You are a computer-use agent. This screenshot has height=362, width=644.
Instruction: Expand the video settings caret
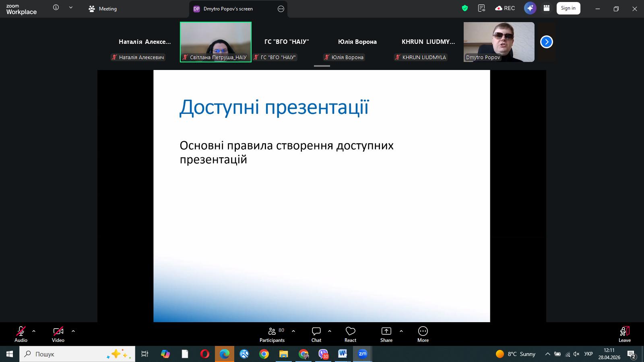click(73, 331)
